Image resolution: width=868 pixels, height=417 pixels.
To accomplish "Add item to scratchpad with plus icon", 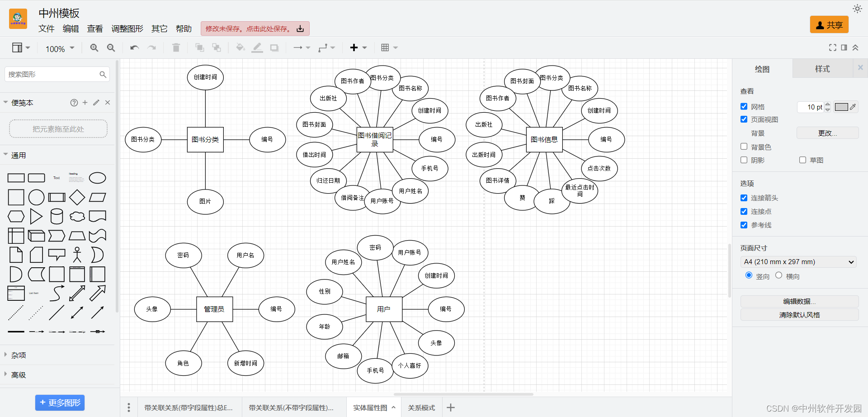I will (85, 103).
